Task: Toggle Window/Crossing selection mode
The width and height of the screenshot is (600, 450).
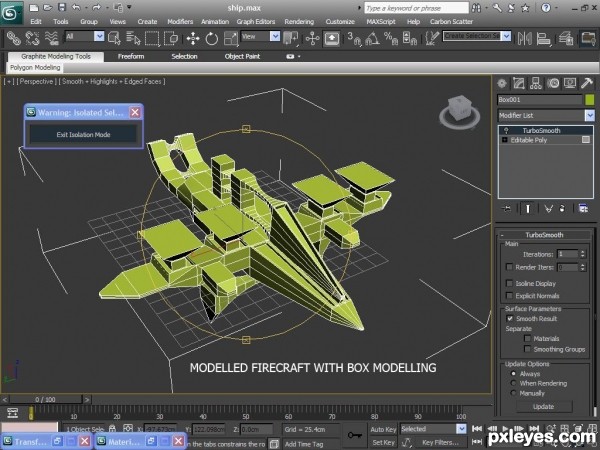Action: (x=171, y=38)
